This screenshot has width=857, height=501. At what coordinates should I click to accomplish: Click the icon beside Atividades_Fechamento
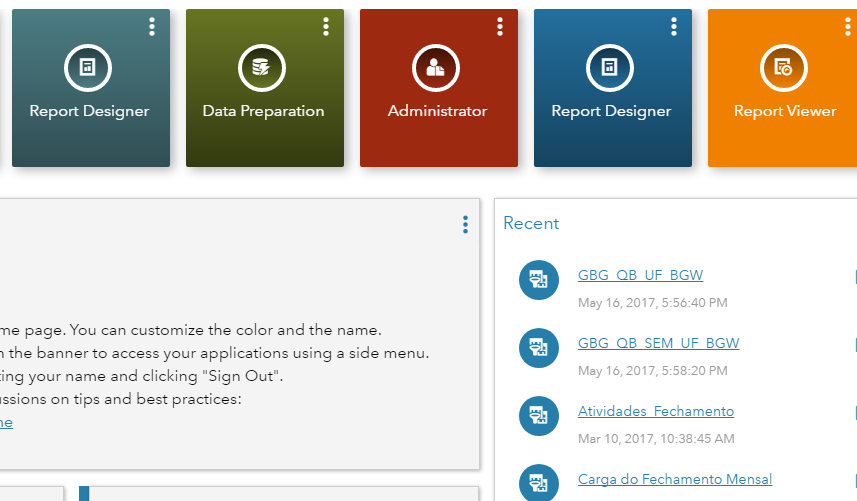539,415
